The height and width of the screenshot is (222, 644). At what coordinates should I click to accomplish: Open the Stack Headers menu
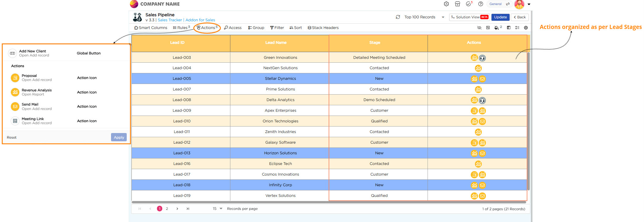click(323, 28)
